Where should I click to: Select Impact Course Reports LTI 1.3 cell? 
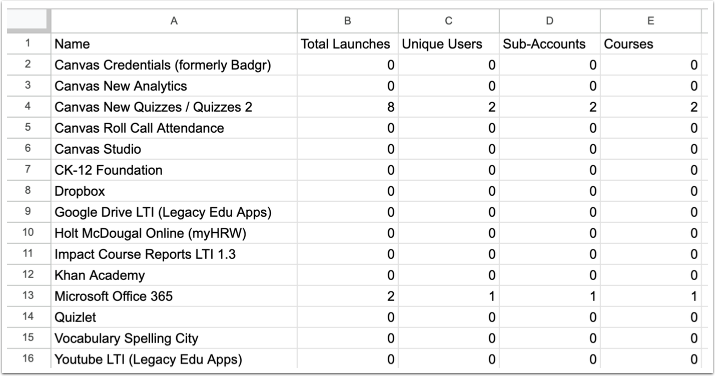pos(174,254)
